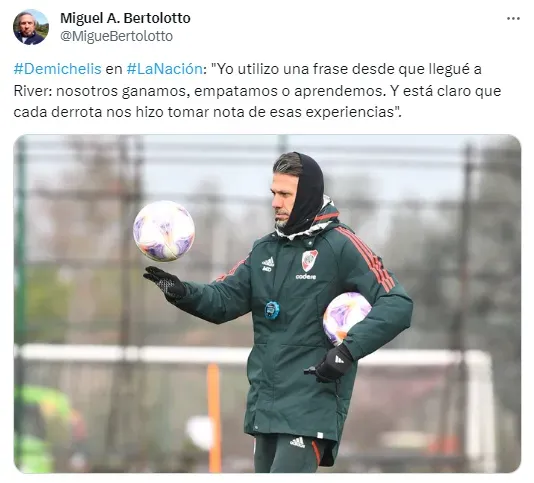Open the attached training photo

click(267, 303)
